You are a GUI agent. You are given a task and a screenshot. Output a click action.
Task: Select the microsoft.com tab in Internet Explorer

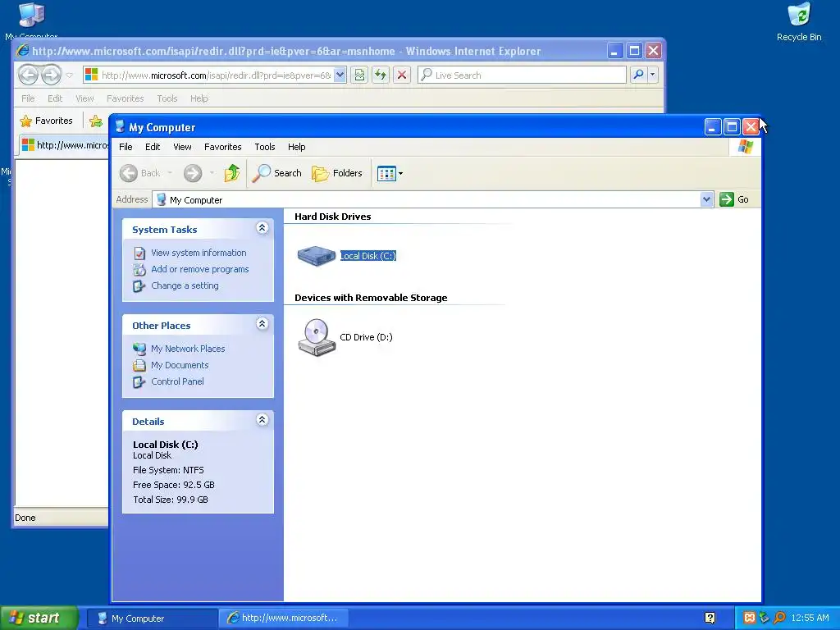64,145
